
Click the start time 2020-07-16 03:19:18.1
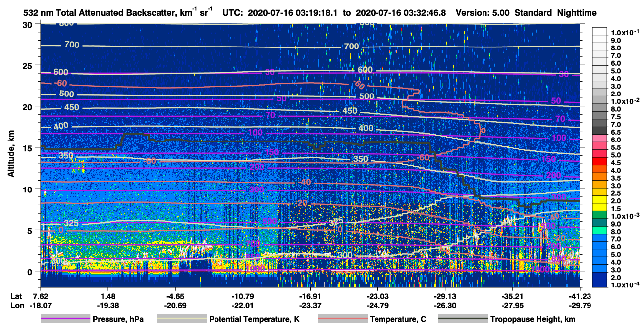click(292, 13)
